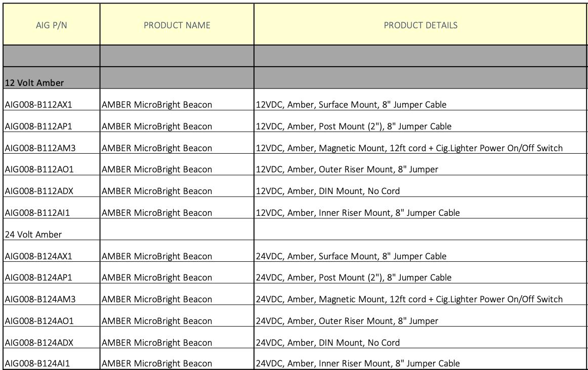Click the 24VDC Outer Riser Mount details
The height and width of the screenshot is (370, 588).
click(347, 321)
